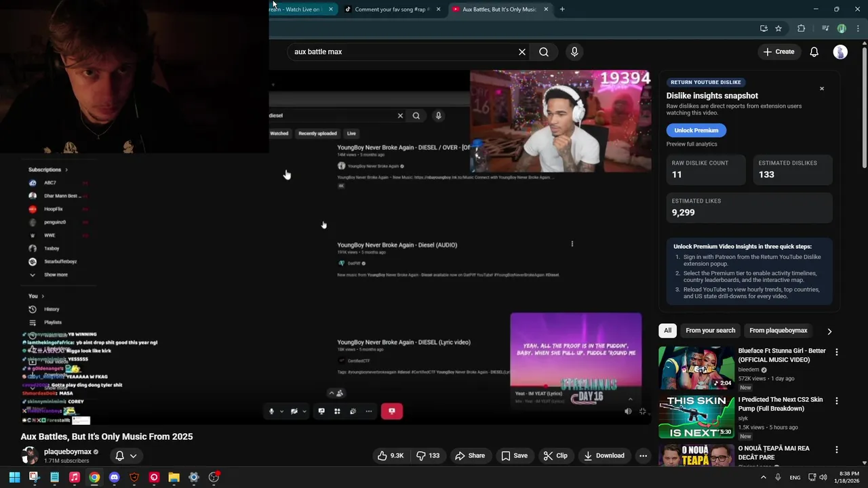Switch to Comment your fav song tab
This screenshot has width=868, height=488.
pos(392,9)
